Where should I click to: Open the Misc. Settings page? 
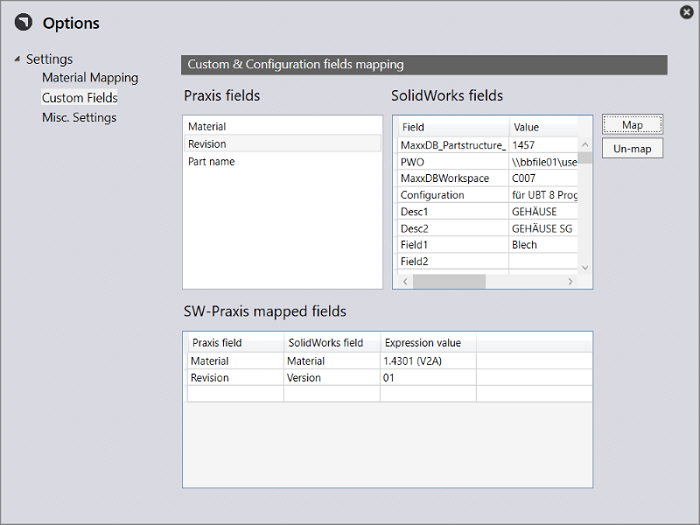pos(79,117)
